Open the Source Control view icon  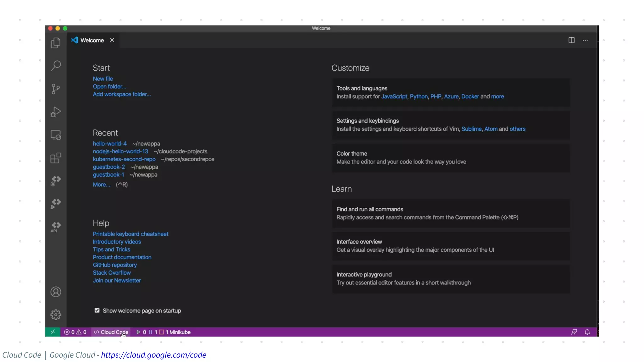[56, 89]
